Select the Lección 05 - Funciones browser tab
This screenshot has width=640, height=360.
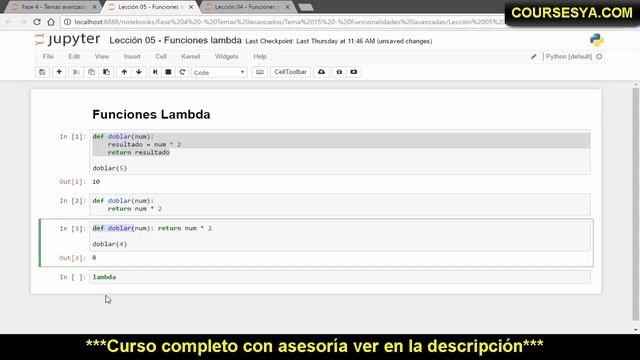click(149, 7)
